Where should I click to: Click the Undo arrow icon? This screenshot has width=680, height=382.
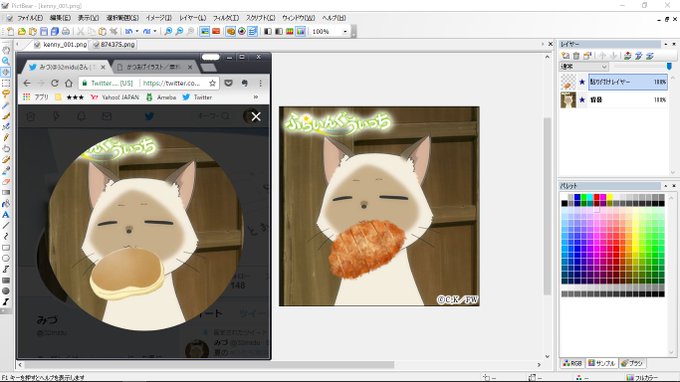click(128, 31)
